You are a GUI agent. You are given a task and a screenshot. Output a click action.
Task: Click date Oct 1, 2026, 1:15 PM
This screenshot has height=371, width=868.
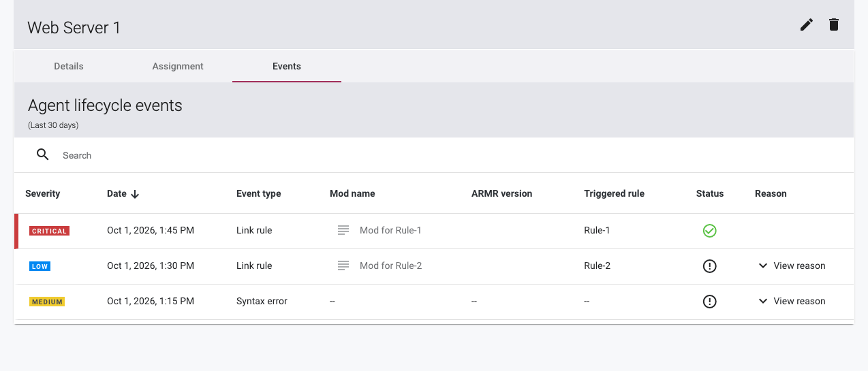click(151, 301)
